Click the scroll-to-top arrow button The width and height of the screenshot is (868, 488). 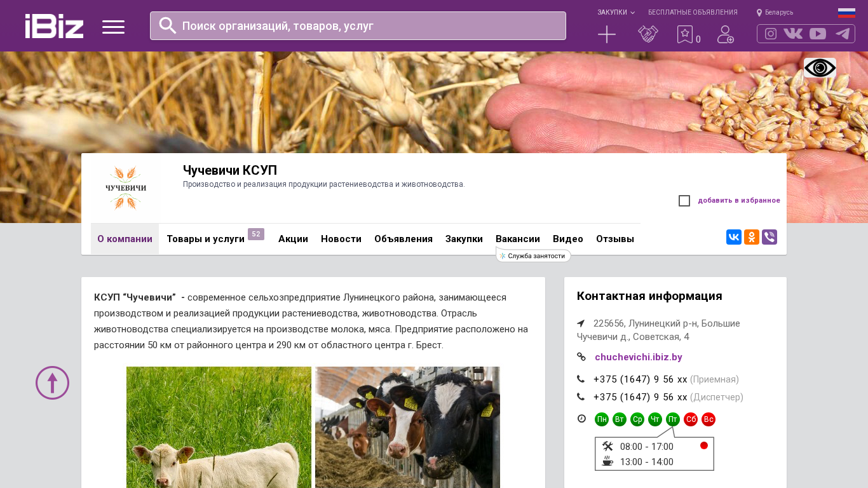(52, 383)
